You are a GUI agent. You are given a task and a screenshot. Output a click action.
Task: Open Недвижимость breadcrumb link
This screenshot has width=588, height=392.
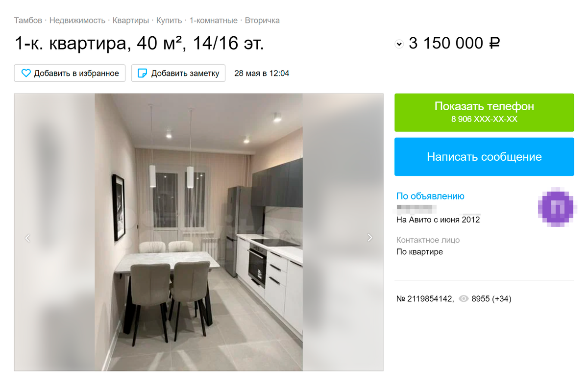77,21
